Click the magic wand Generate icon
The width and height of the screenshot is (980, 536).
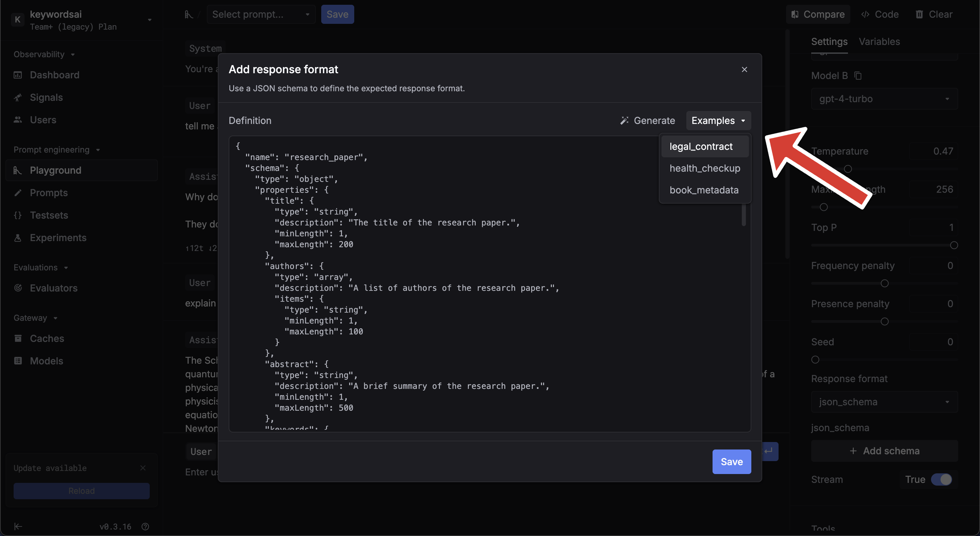pos(624,121)
